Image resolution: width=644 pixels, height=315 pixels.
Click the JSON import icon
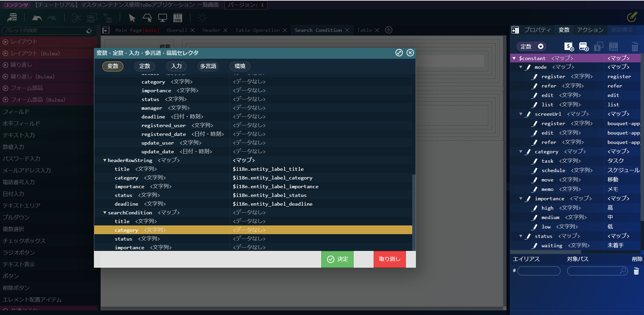click(x=613, y=47)
